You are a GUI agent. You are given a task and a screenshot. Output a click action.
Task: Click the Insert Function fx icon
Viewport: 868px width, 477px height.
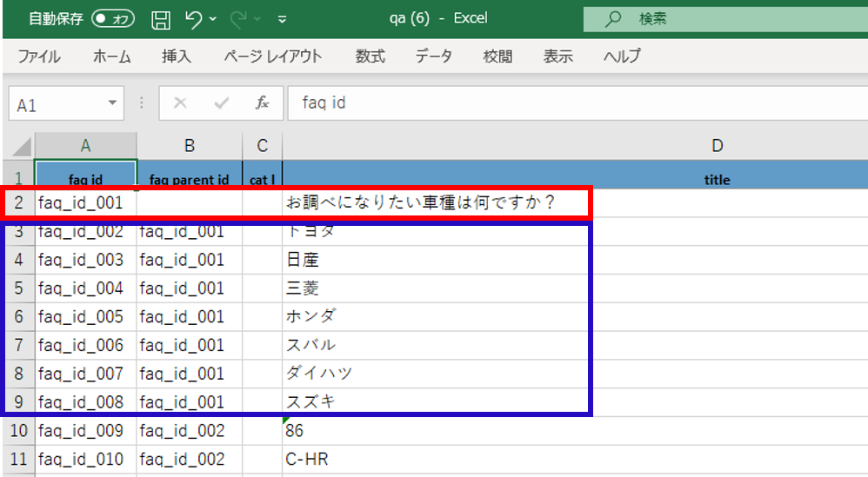[262, 103]
